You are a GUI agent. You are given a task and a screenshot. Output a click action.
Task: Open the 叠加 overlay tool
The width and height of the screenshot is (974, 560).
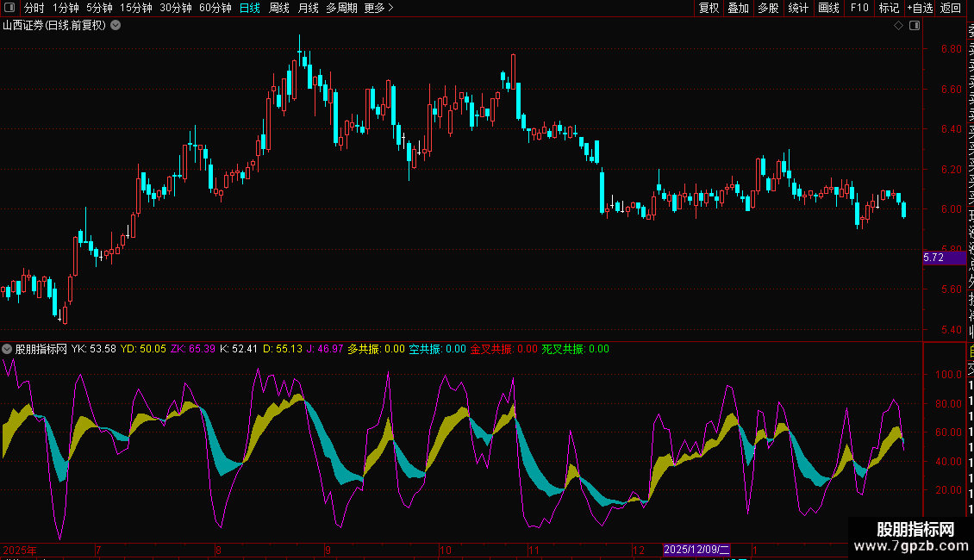coord(739,8)
